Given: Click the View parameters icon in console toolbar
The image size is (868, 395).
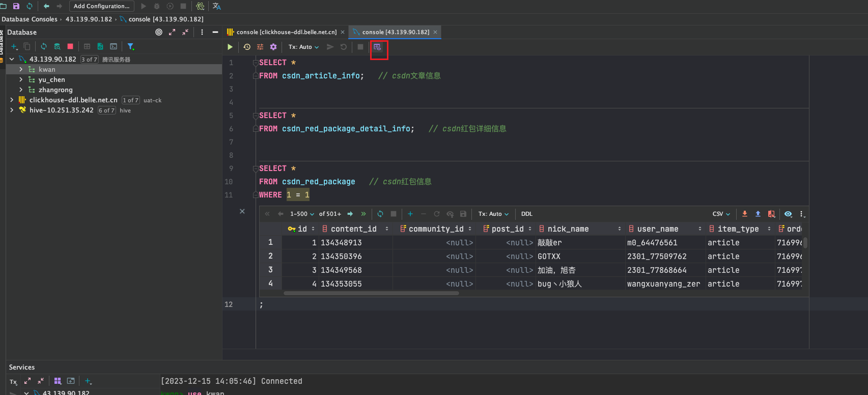Looking at the screenshot, I should pos(260,47).
